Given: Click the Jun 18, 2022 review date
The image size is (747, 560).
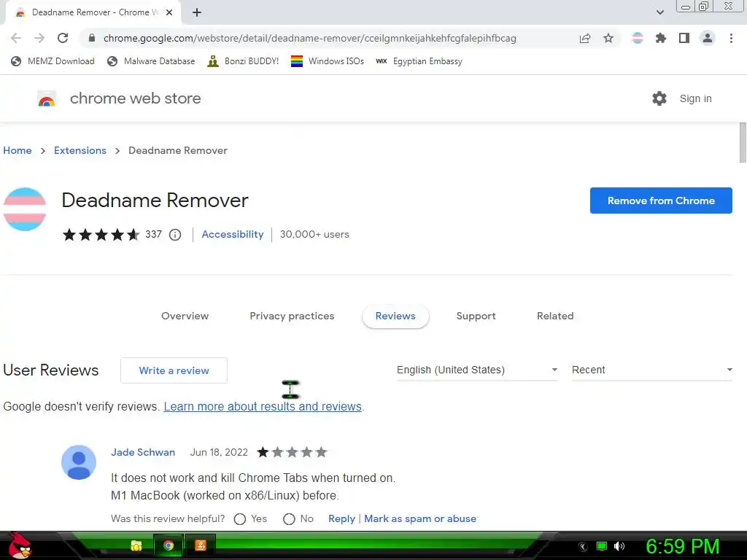Looking at the screenshot, I should pyautogui.click(x=219, y=452).
